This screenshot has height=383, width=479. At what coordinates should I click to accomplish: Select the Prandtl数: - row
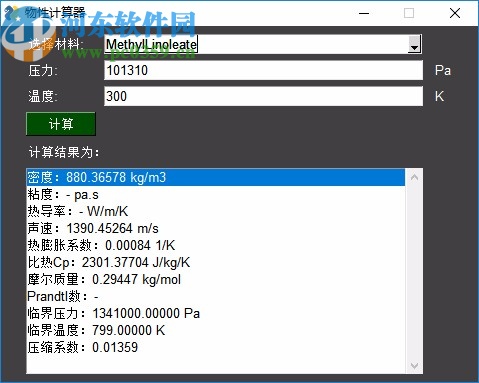click(x=216, y=296)
